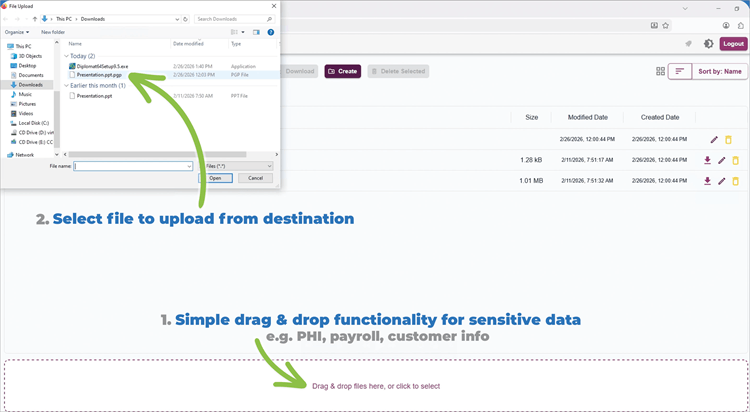Viewport: 750px width, 412px height.
Task: Collapse the Earlier this month group
Action: click(x=66, y=86)
